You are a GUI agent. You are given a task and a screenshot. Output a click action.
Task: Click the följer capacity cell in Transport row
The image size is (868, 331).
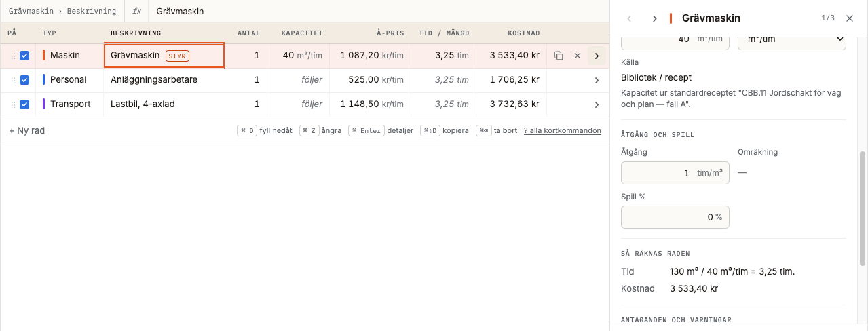coord(299,104)
